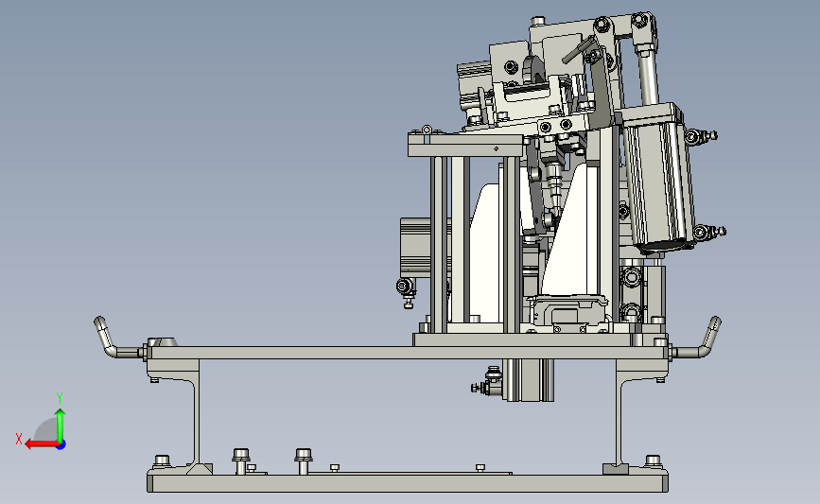Select the large tilted pneumatic cylinder body
Viewport: 820px width, 504px height.
pos(660,181)
